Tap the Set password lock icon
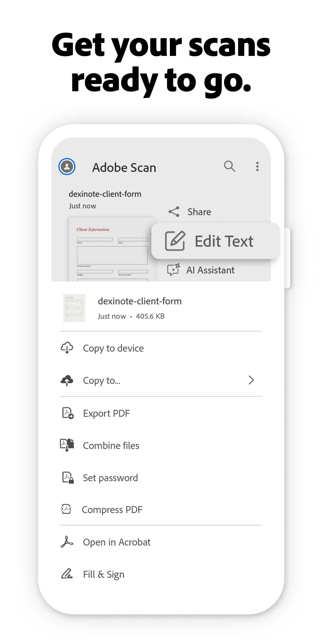Screen dimensions: 322x644 coord(68,478)
